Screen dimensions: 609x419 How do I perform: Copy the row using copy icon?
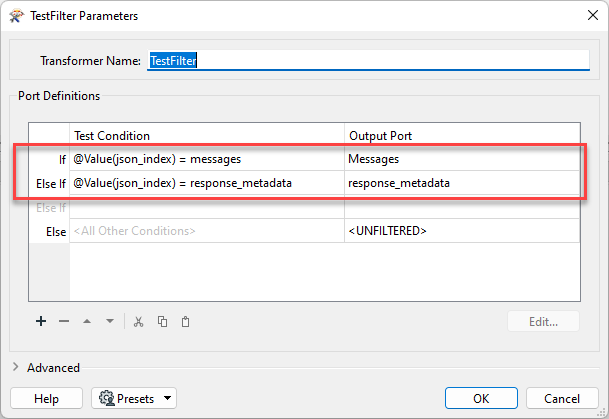[162, 322]
